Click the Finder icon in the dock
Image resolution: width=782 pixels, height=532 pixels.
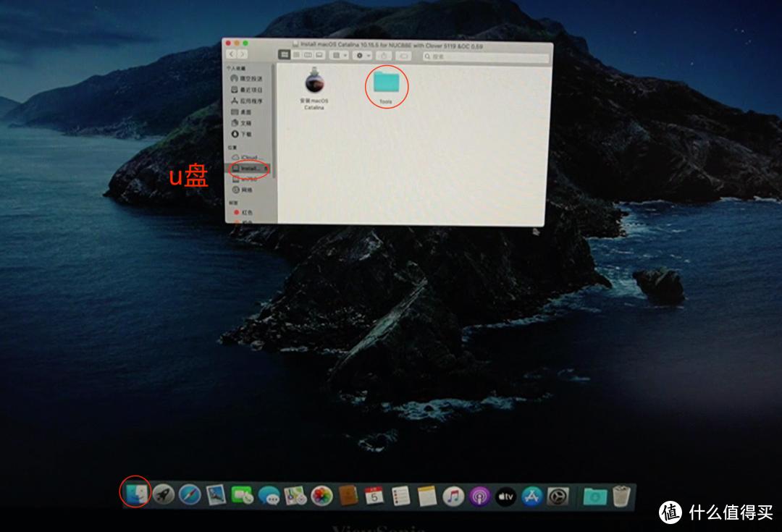coord(135,494)
